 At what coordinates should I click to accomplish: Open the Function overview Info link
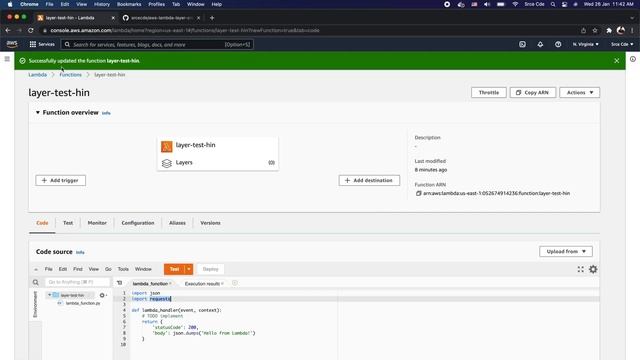click(106, 113)
